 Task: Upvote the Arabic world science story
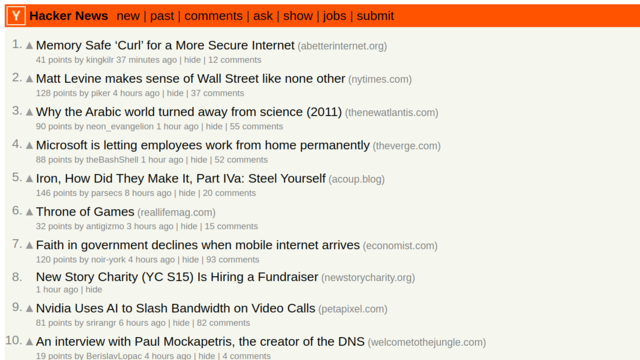click(29, 112)
